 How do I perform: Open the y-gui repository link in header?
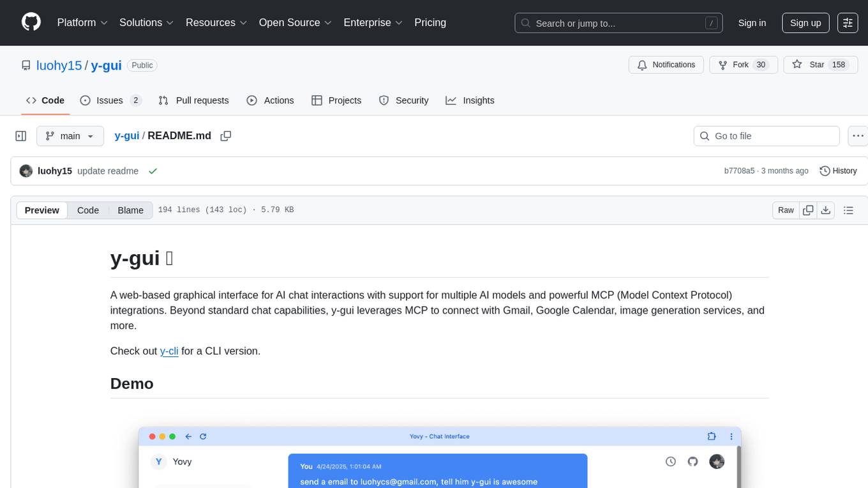click(106, 65)
